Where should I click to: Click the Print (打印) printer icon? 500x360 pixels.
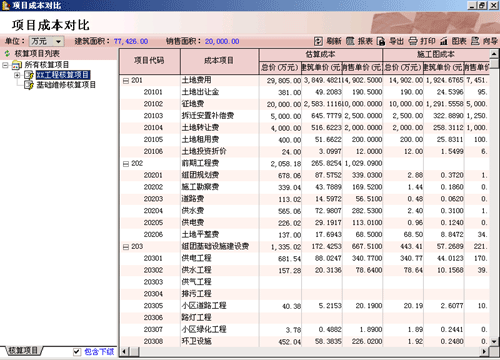tap(413, 41)
